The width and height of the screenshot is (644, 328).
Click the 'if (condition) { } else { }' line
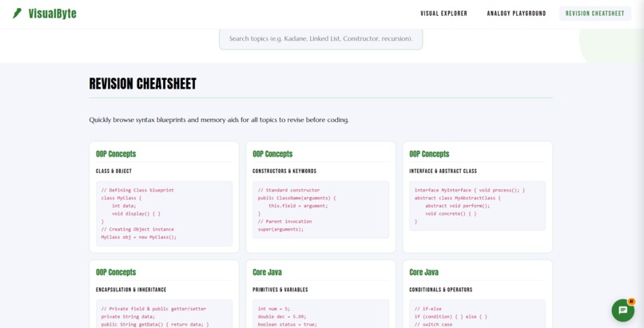(451, 317)
